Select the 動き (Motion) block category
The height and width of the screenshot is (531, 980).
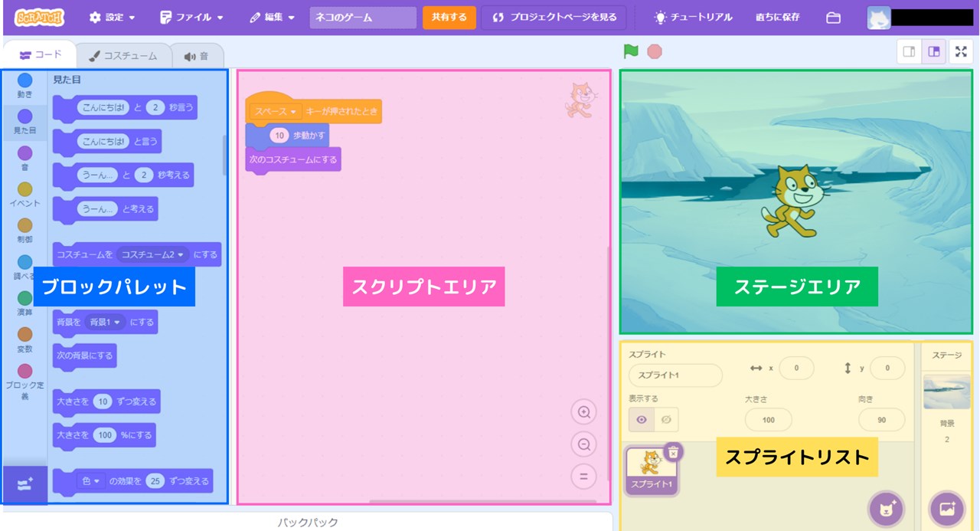pos(24,85)
